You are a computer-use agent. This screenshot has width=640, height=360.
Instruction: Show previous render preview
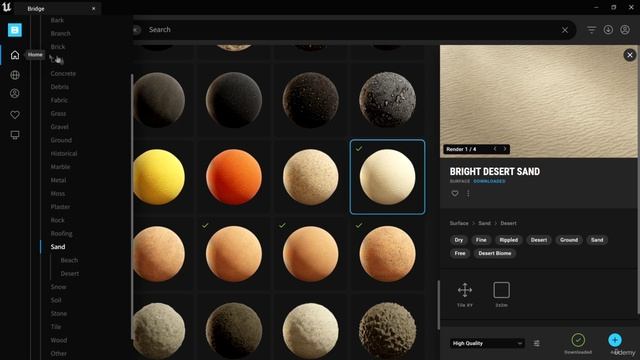[495, 149]
